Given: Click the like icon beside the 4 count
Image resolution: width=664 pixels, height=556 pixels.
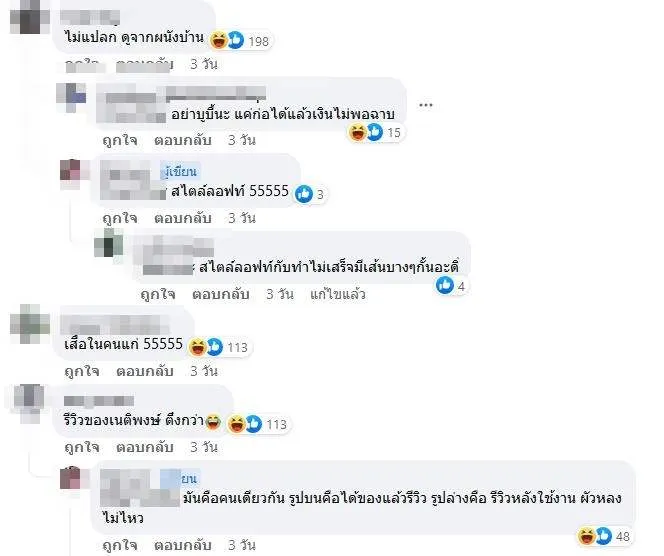Looking at the screenshot, I should click(x=445, y=285).
